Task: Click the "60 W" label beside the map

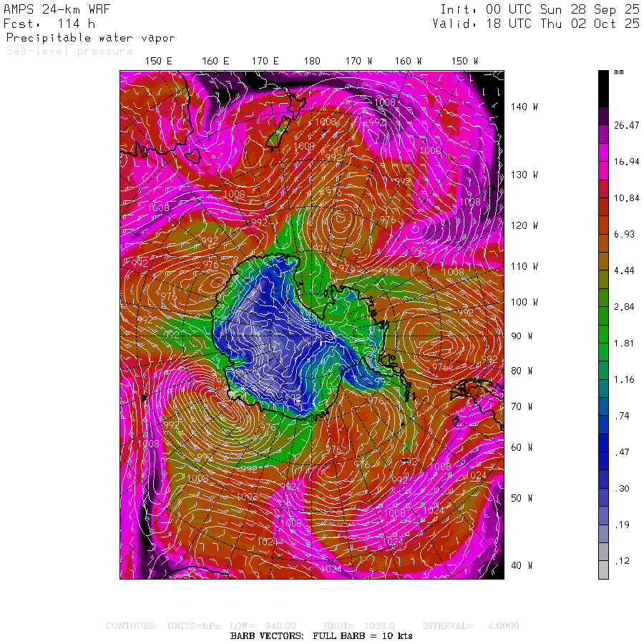Action: coord(522,447)
